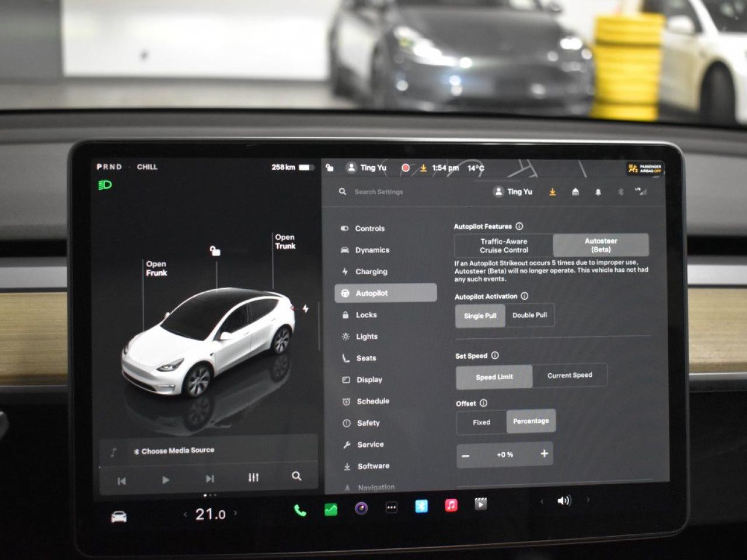The height and width of the screenshot is (560, 747).
Task: Open the Phone app in the dock
Action: [x=300, y=510]
